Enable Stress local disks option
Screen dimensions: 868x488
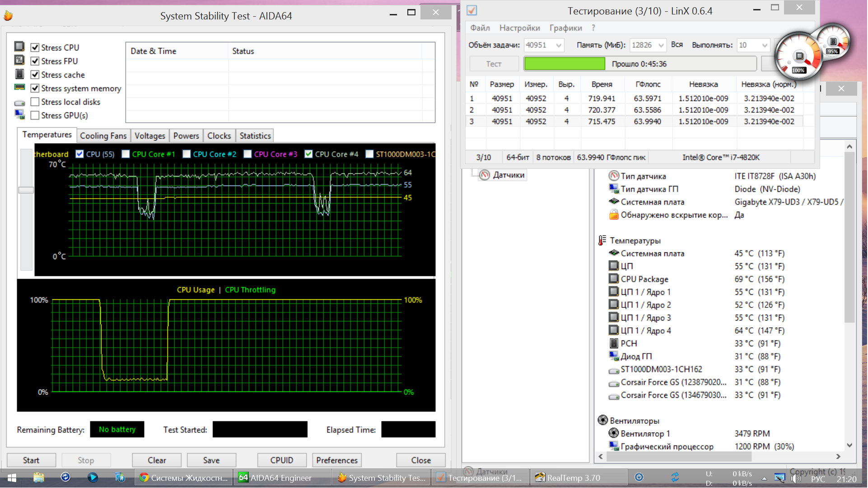click(35, 102)
